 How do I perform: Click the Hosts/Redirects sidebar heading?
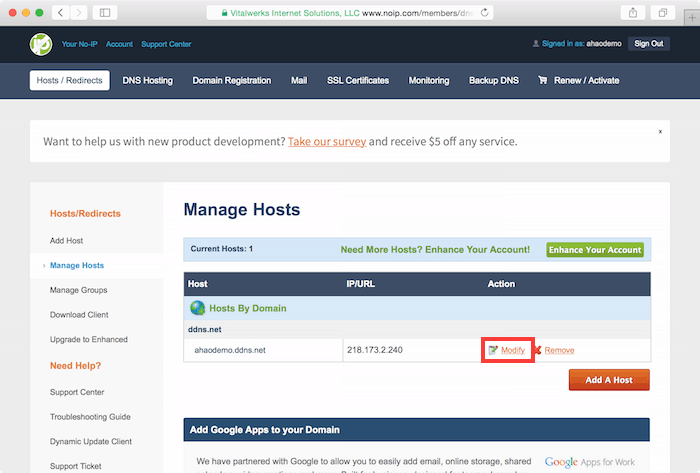pyautogui.click(x=85, y=214)
